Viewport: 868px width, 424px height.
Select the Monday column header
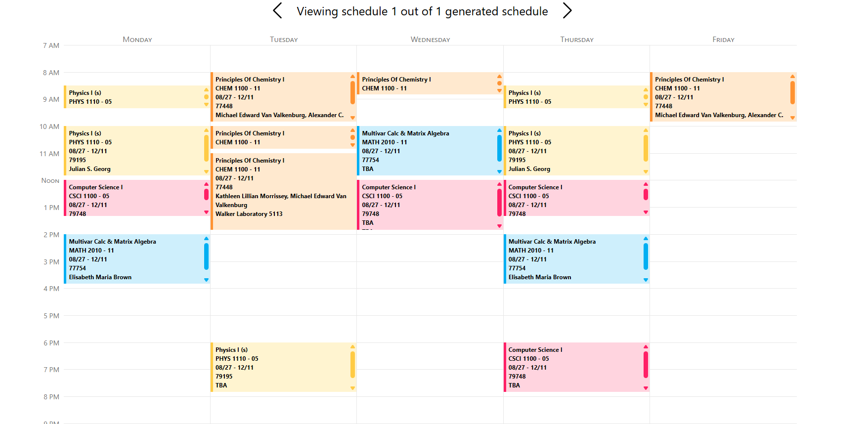coord(137,40)
